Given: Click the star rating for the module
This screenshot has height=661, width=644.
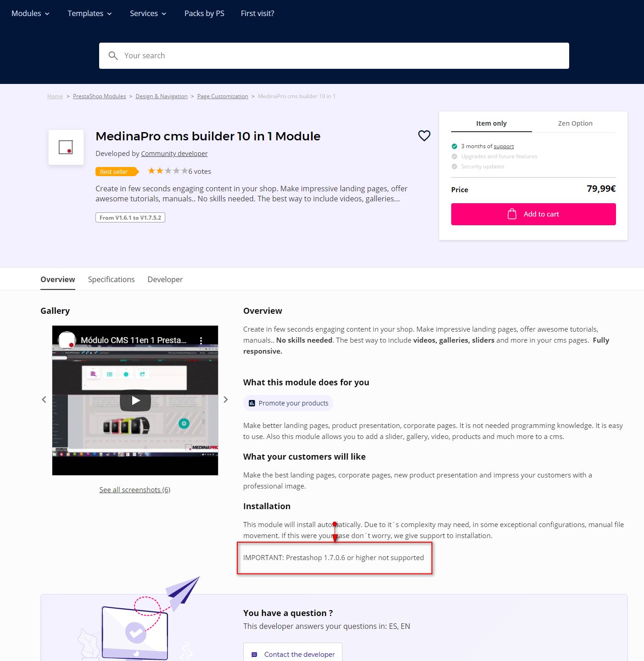Looking at the screenshot, I should pos(168,171).
